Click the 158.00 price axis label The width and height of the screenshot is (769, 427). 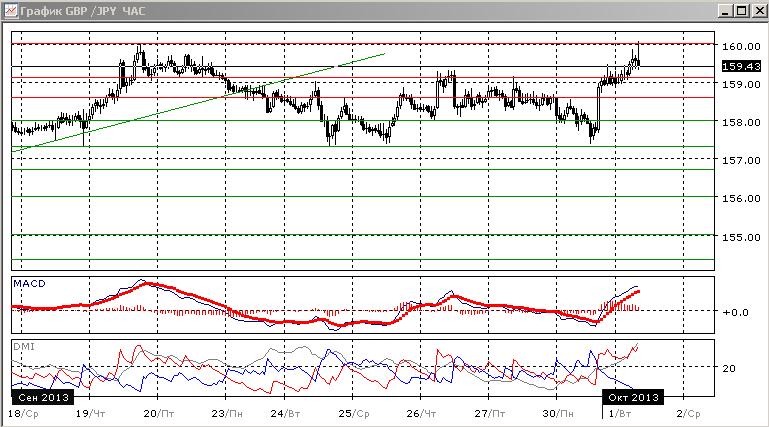pyautogui.click(x=741, y=122)
